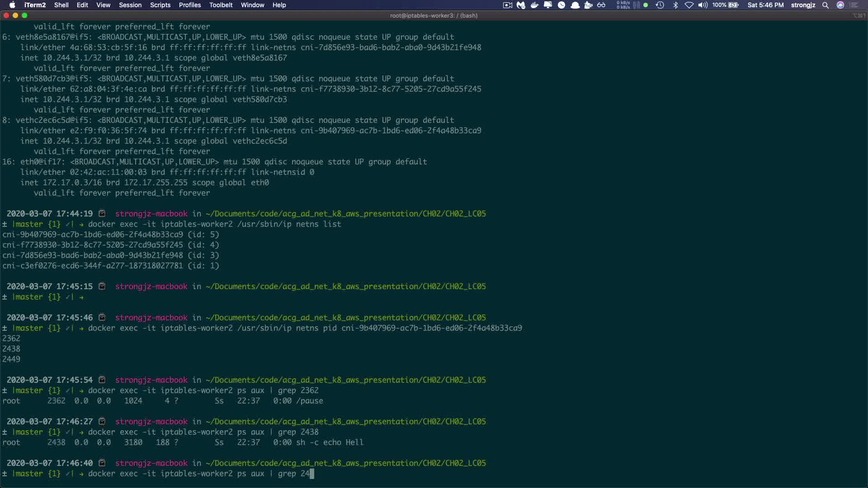Screen dimensions: 868x488
Task: Open the Scripts menu
Action: tap(160, 5)
